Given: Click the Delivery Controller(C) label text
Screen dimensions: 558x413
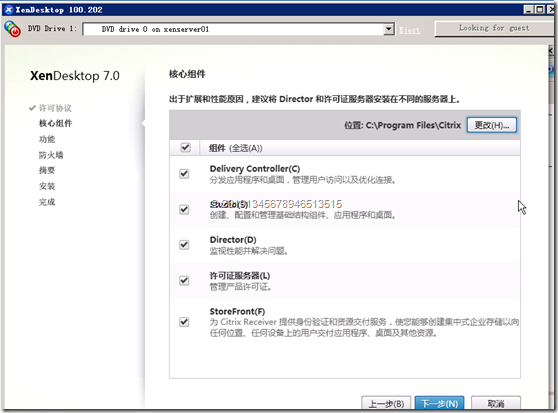Looking at the screenshot, I should pos(255,169).
